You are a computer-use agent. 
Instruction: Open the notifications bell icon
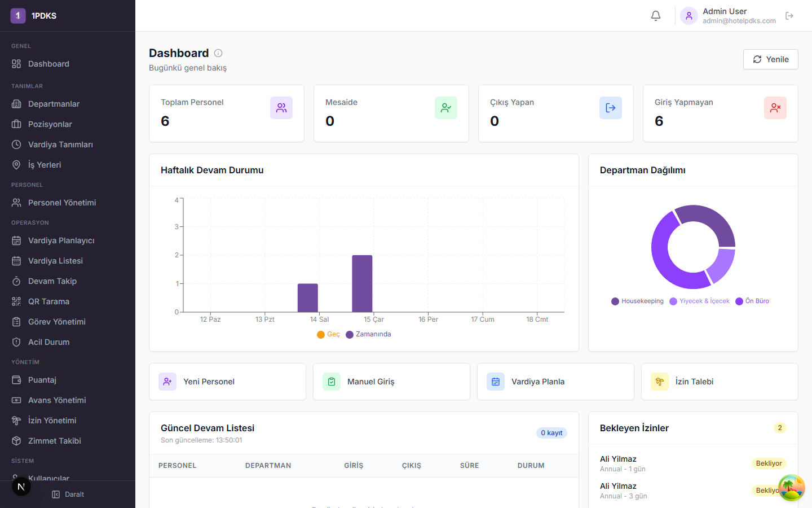point(655,16)
